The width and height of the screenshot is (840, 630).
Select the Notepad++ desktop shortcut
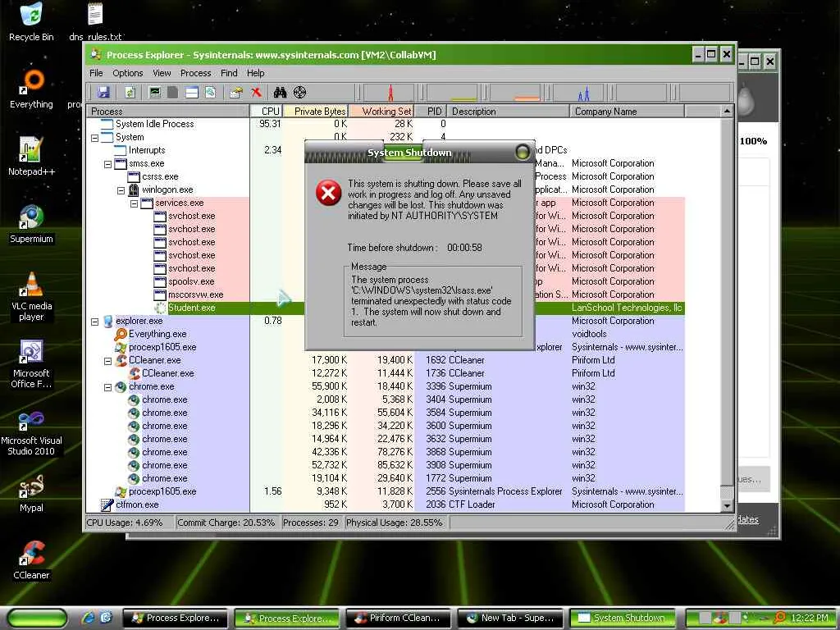[x=31, y=157]
